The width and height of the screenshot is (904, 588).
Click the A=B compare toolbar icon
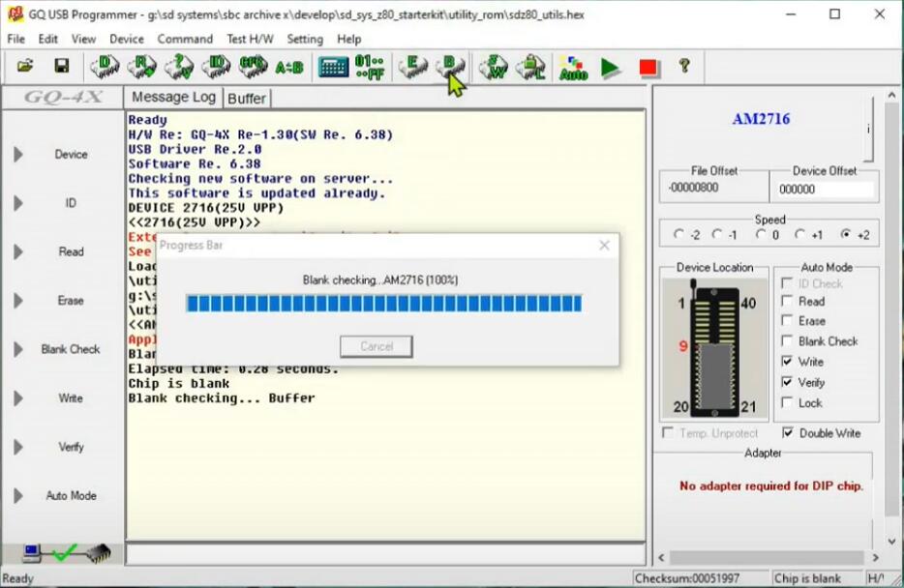[x=289, y=68]
